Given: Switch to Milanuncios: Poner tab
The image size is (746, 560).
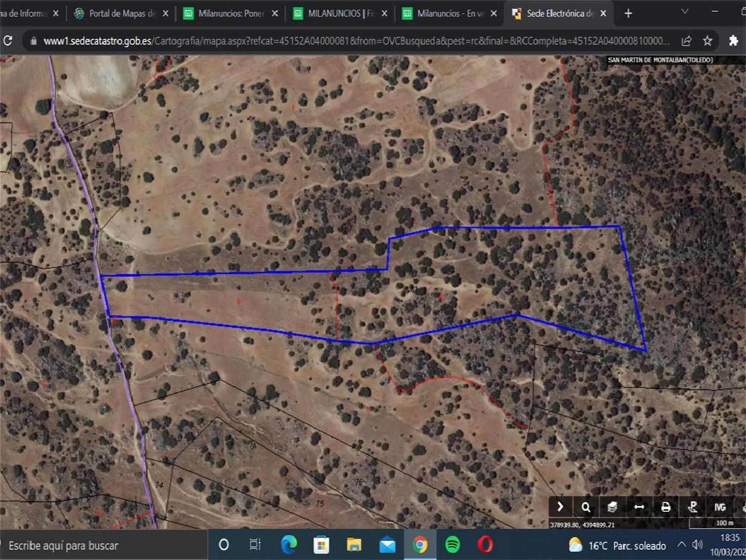Looking at the screenshot, I should 230,14.
